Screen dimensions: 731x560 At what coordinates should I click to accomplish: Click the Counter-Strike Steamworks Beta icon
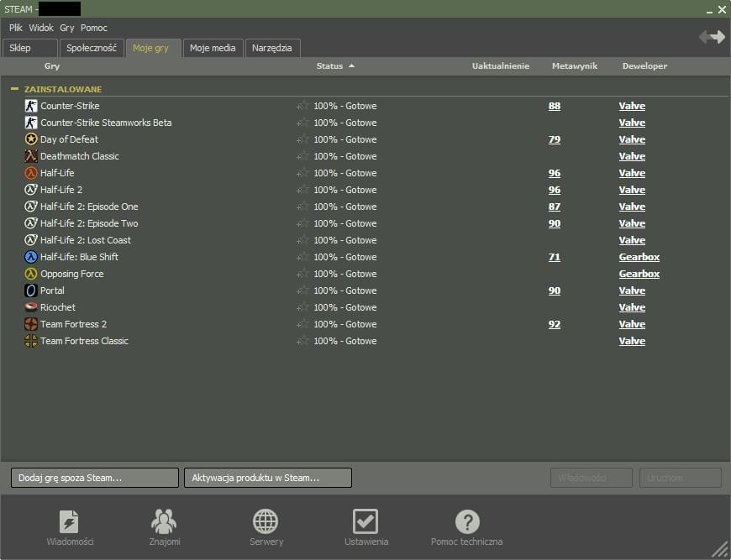(31, 123)
